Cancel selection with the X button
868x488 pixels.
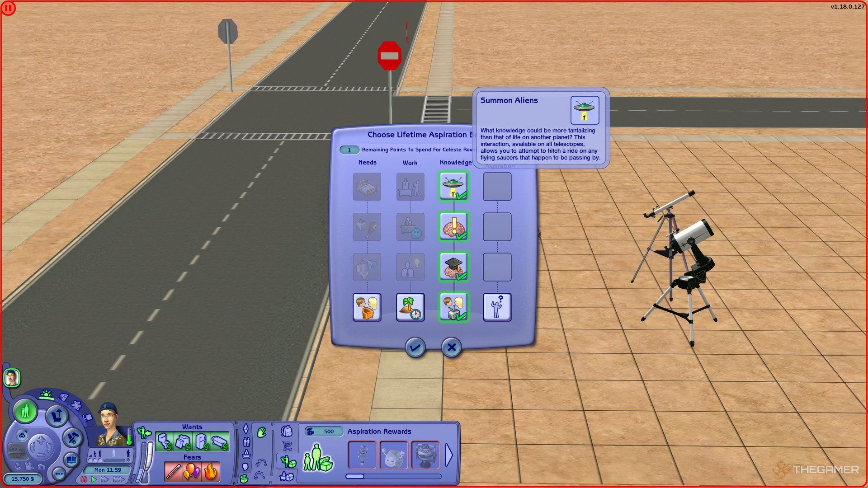click(452, 347)
